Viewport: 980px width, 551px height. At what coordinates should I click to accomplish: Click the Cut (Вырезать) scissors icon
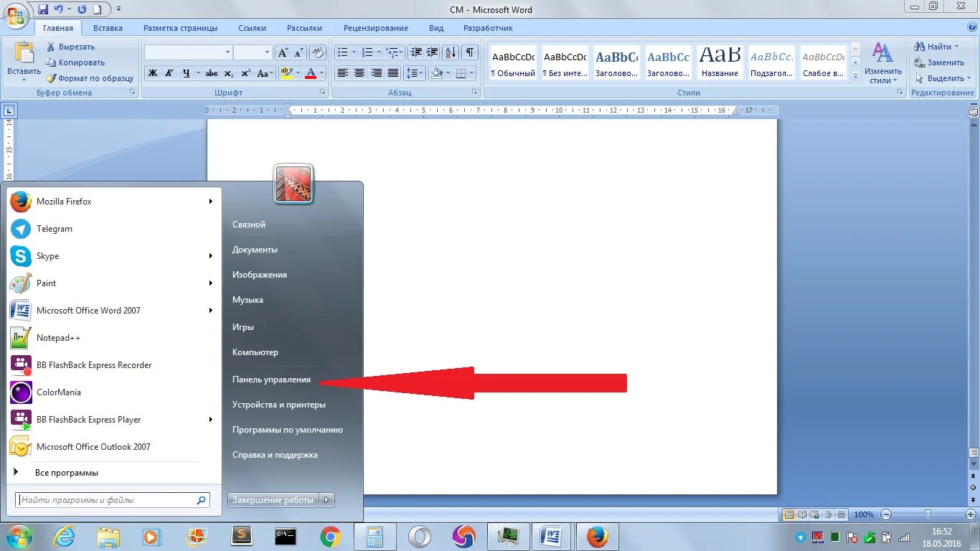[x=51, y=47]
